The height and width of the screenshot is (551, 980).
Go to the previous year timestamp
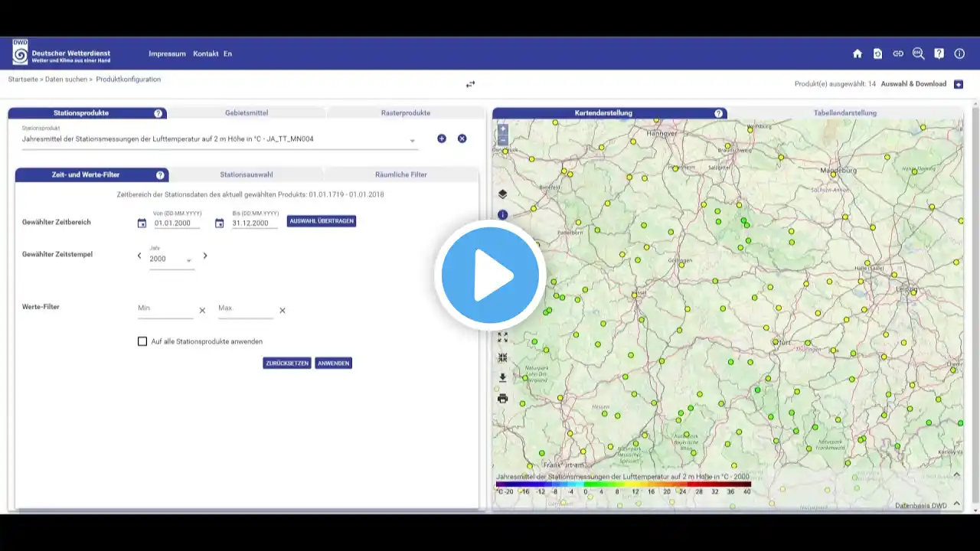click(139, 256)
